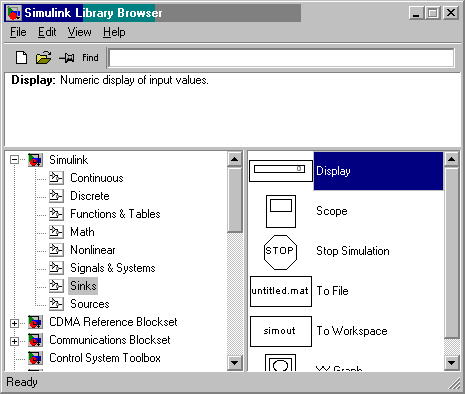Select the Sources library item
The width and height of the screenshot is (465, 394).
tap(90, 304)
